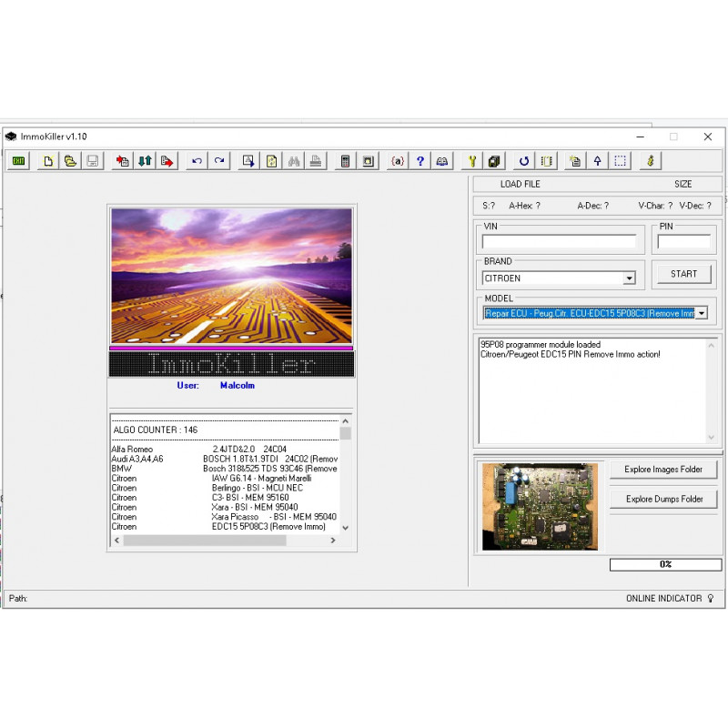Viewport: 728px width, 728px height.
Task: Click the Redo arrow icon
Action: pyautogui.click(x=218, y=161)
